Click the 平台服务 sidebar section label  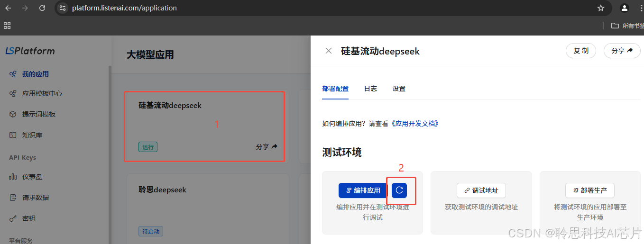[x=21, y=241]
